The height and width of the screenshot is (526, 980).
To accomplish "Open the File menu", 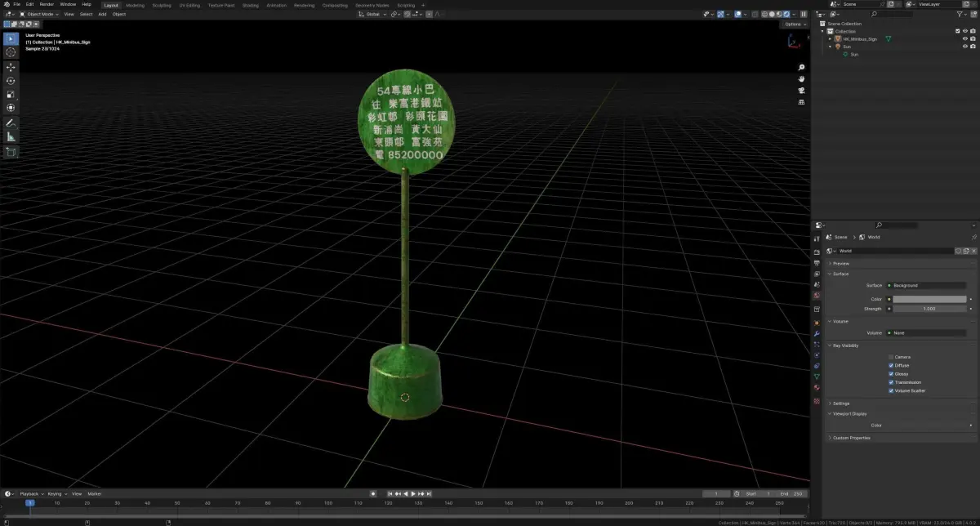I will [16, 4].
